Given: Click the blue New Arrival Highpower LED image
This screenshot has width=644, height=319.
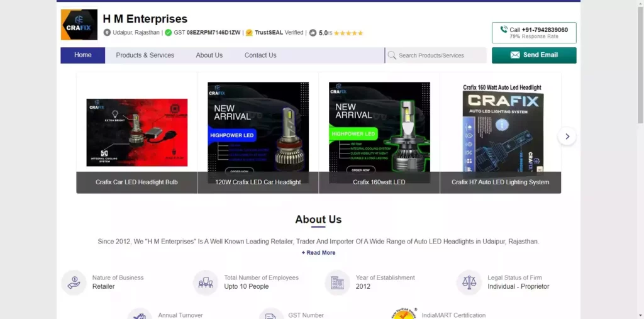Looking at the screenshot, I should [x=258, y=127].
